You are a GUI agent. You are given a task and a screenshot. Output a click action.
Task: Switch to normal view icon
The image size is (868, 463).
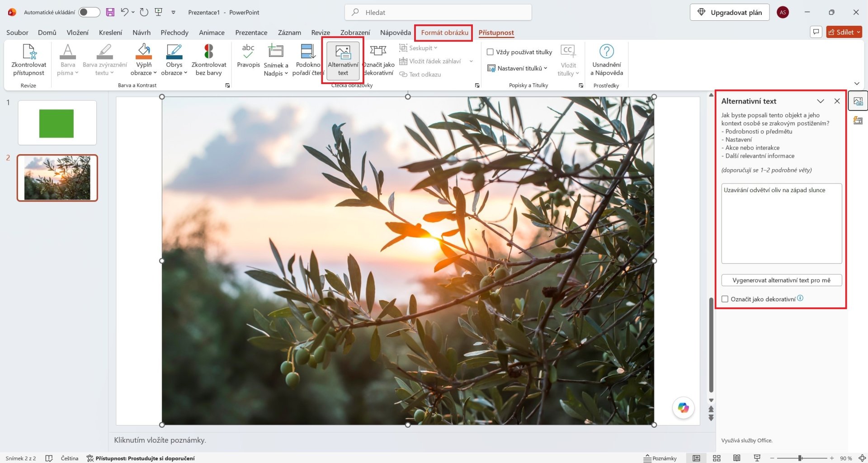point(696,458)
